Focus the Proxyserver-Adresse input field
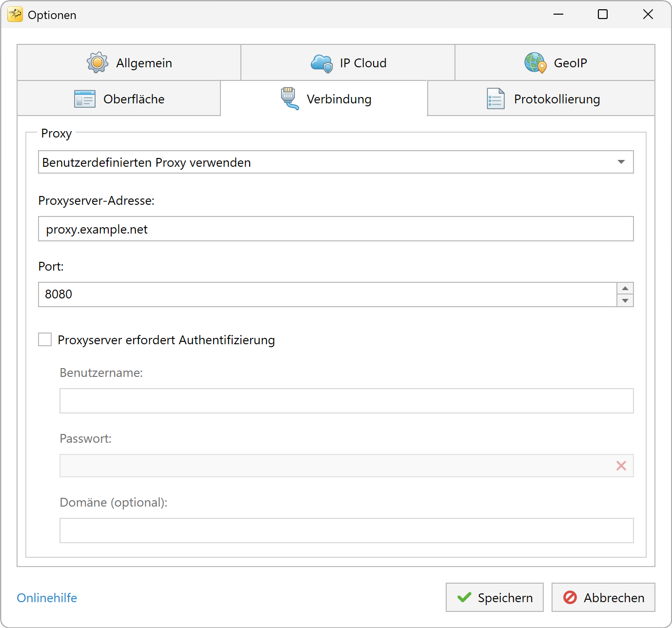Viewport: 672px width, 628px height. [x=336, y=229]
